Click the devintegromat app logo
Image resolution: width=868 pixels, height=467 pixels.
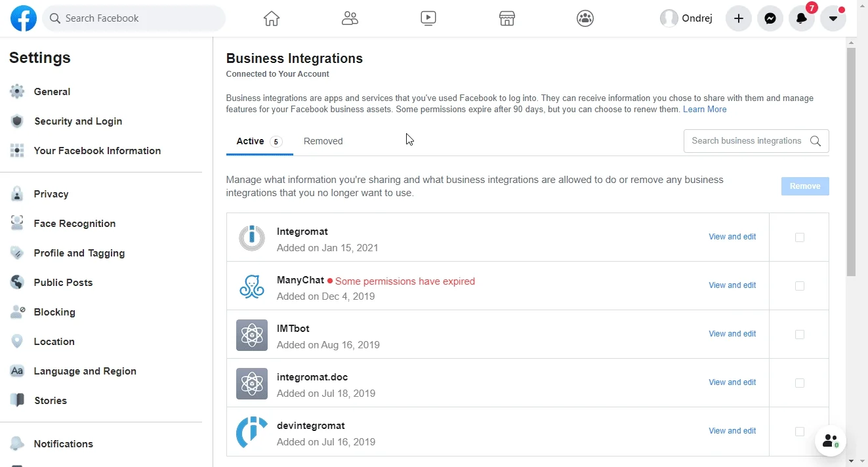(x=252, y=432)
